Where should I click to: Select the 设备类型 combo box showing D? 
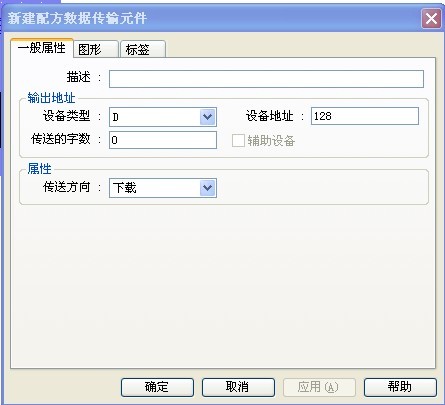coord(163,117)
